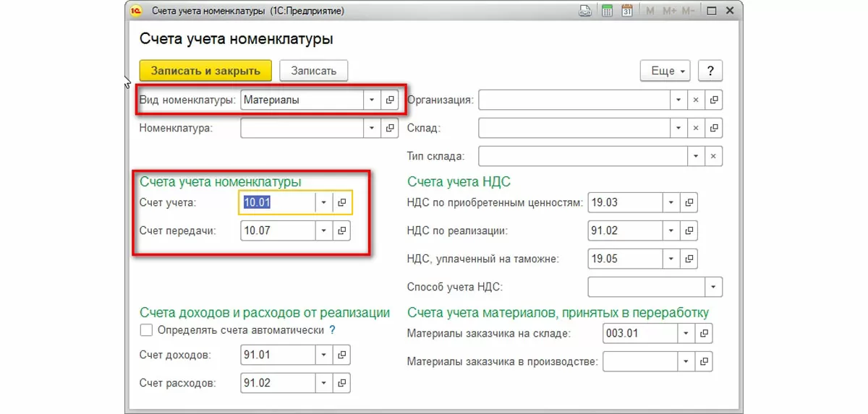Click the 1C logo icon in title bar
The image size is (868, 414).
coord(136,11)
